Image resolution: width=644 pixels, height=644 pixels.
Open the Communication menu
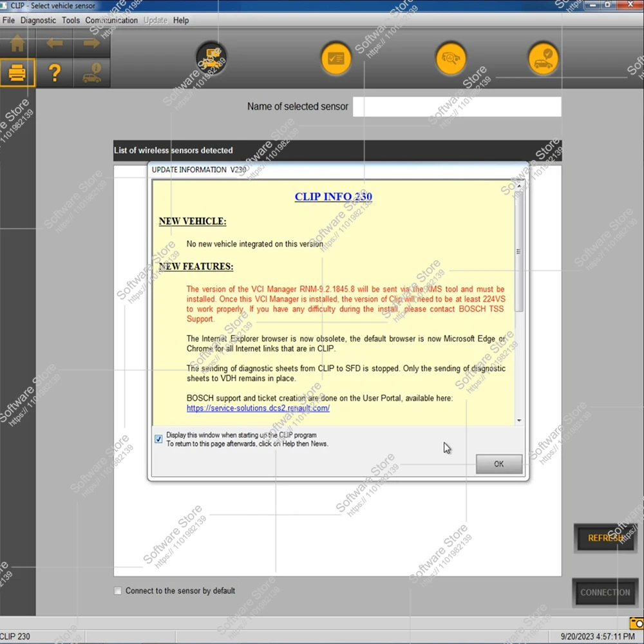[111, 20]
